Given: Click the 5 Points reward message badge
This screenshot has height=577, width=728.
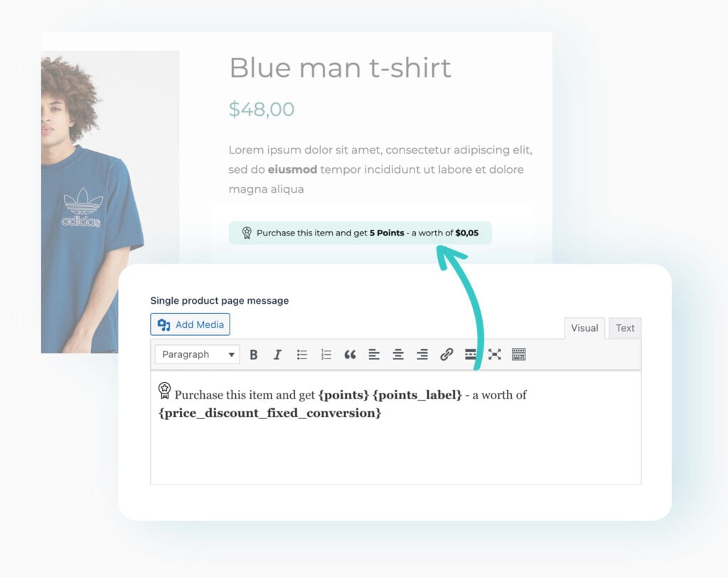Looking at the screenshot, I should (x=360, y=233).
